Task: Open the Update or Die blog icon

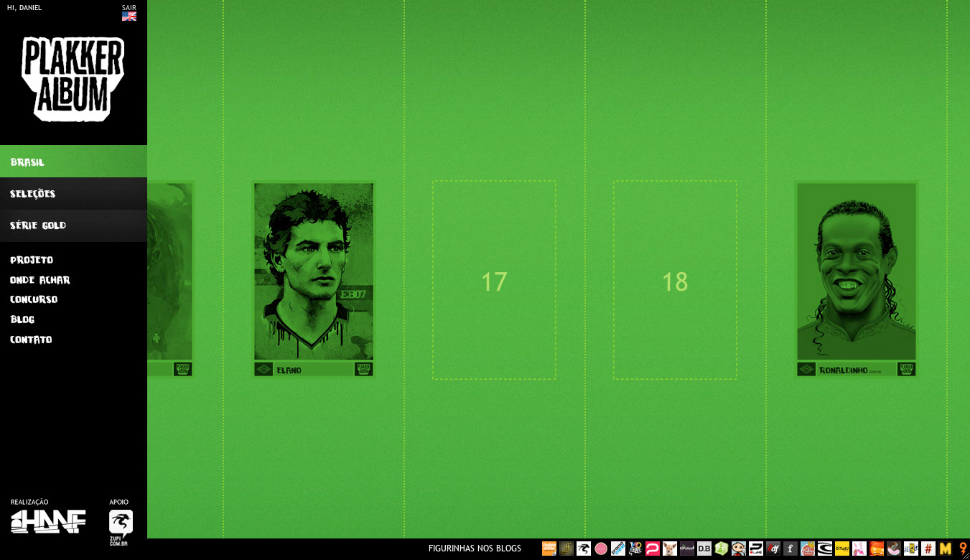Action: coord(549,549)
